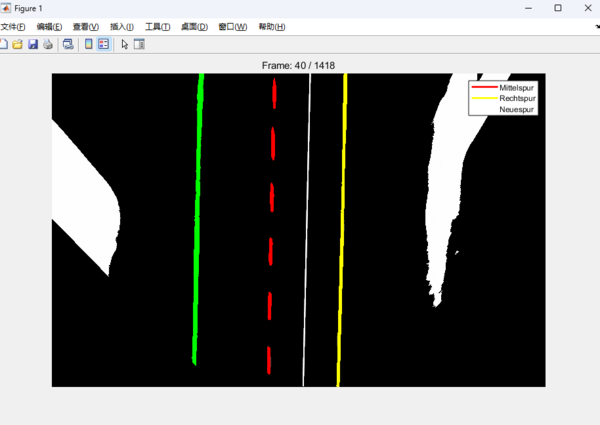Open the 帮助(H) menu
Screen dimensions: 600x425
[x=271, y=26]
